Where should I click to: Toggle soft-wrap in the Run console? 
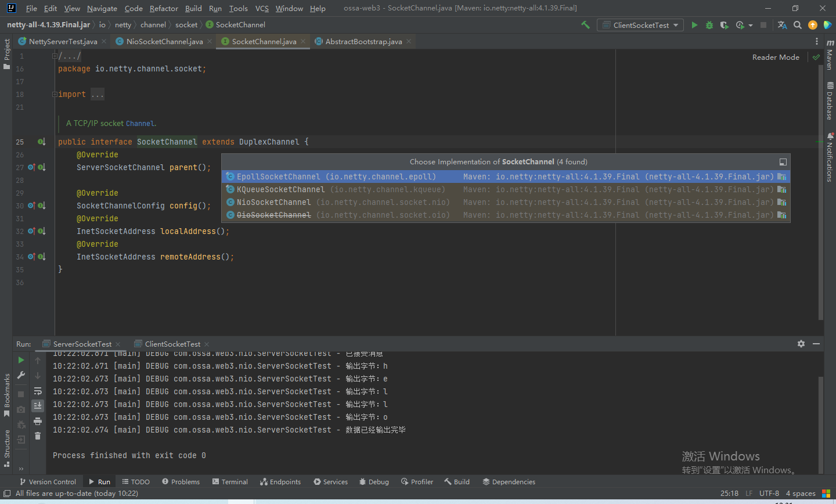[38, 391]
